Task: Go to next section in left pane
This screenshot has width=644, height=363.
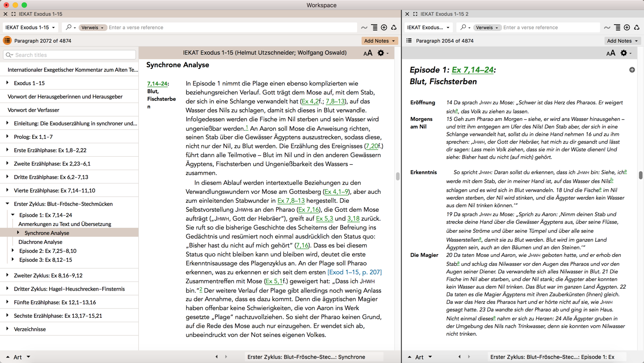Action: pyautogui.click(x=226, y=357)
